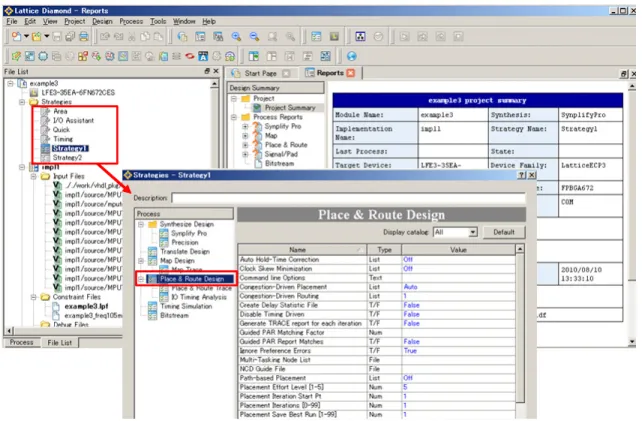Select IO Timing Analysis in Process tree
The image size is (642, 421).
[199, 297]
